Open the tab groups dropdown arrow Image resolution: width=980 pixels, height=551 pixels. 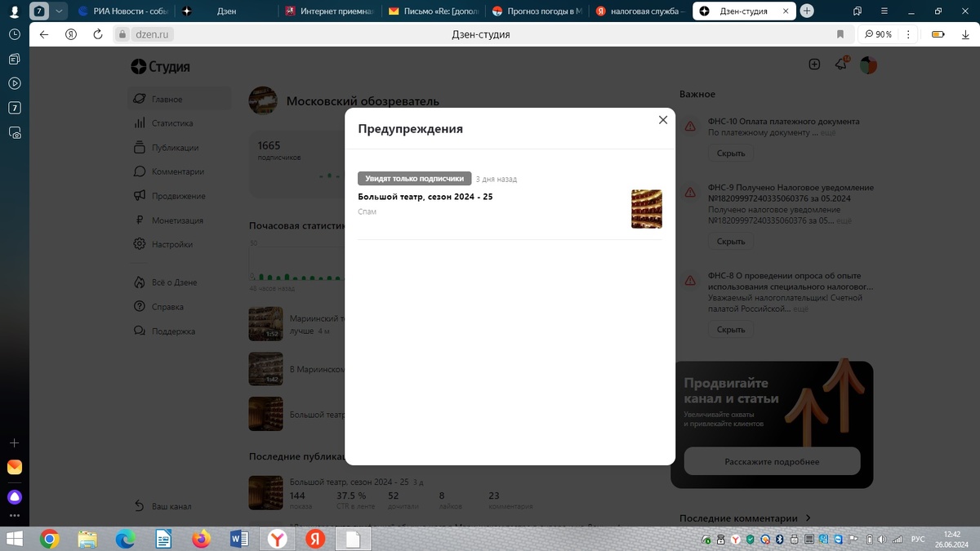(60, 11)
